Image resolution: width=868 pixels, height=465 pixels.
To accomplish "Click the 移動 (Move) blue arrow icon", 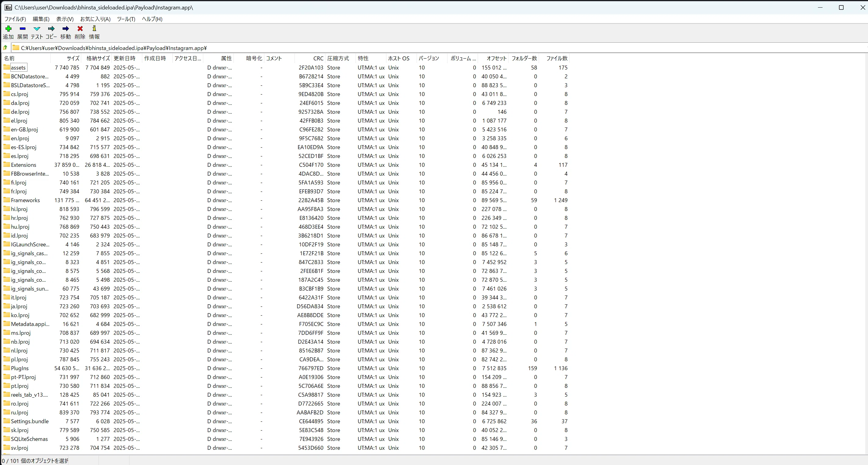I will [65, 29].
